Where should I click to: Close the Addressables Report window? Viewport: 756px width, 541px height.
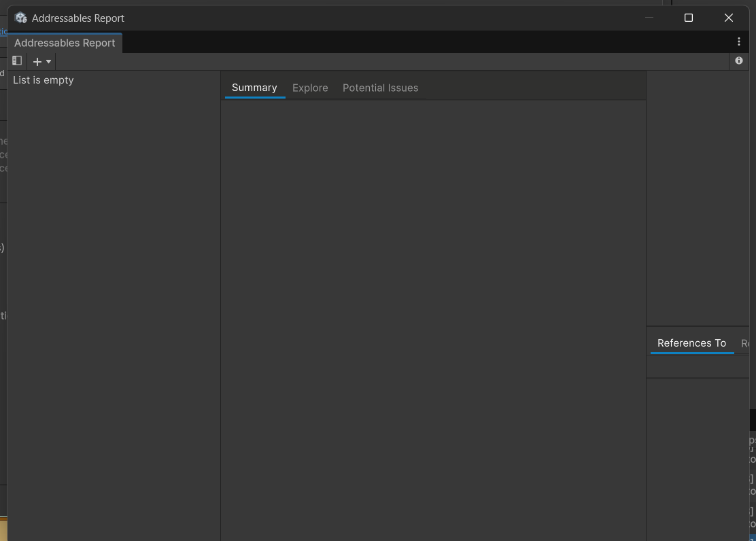(729, 18)
